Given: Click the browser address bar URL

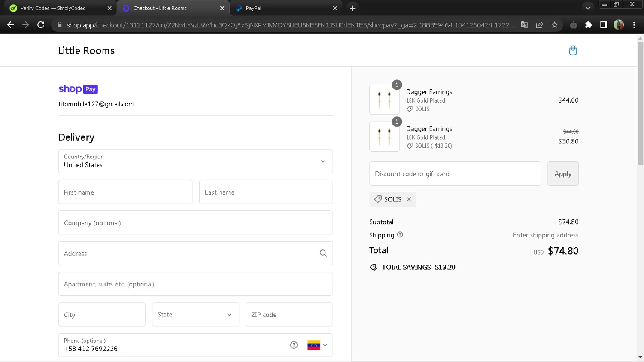Looking at the screenshot, I should (x=290, y=25).
